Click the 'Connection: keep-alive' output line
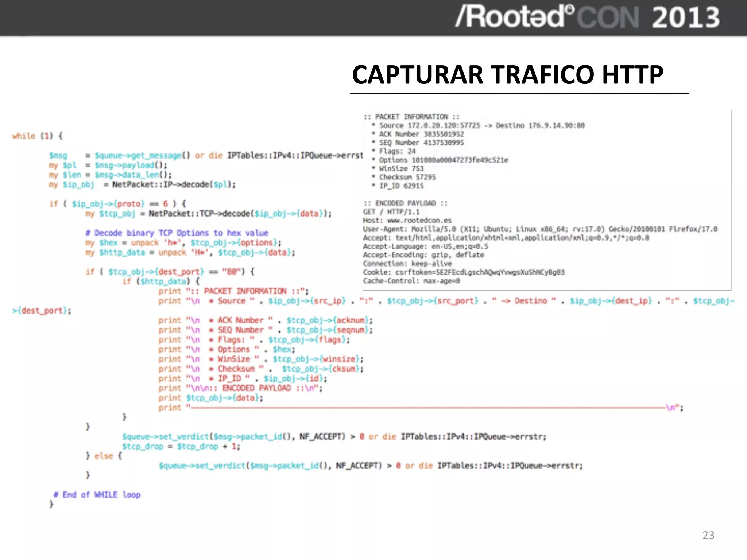 (x=407, y=264)
